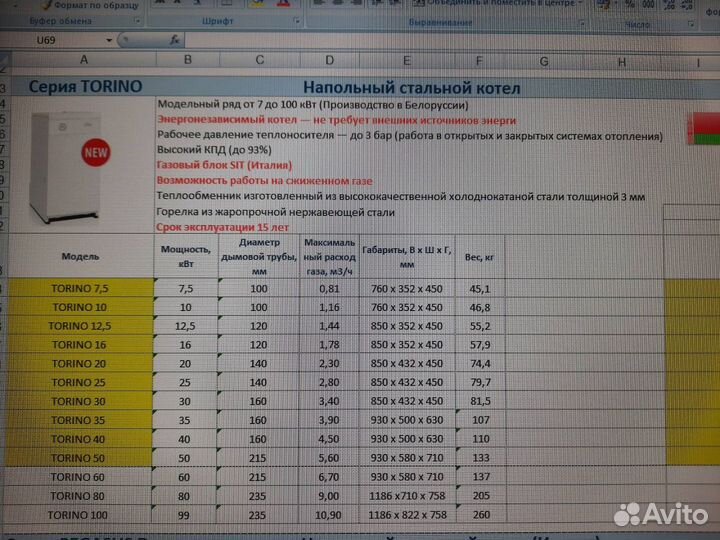Select the 'TORINO 25' model cell
The height and width of the screenshot is (540, 720).
[x=79, y=382]
